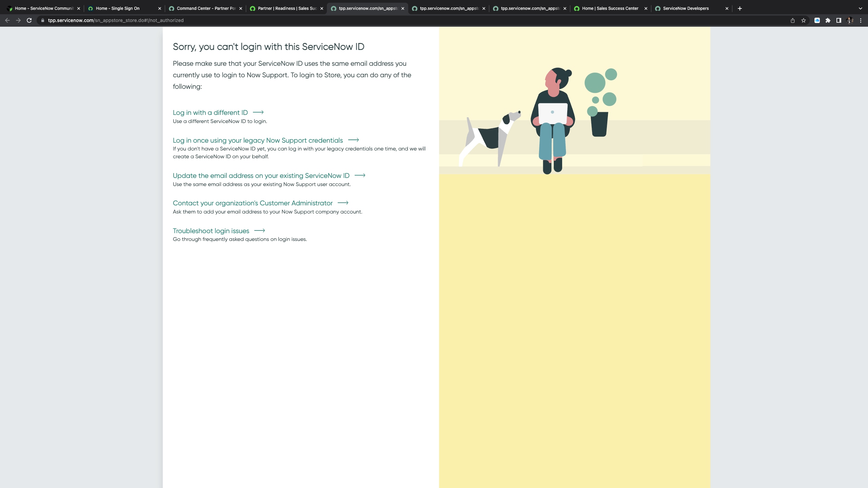This screenshot has height=488, width=868.
Task: Click the arrow beside 'Log in with a different ID'
Action: pyautogui.click(x=258, y=112)
